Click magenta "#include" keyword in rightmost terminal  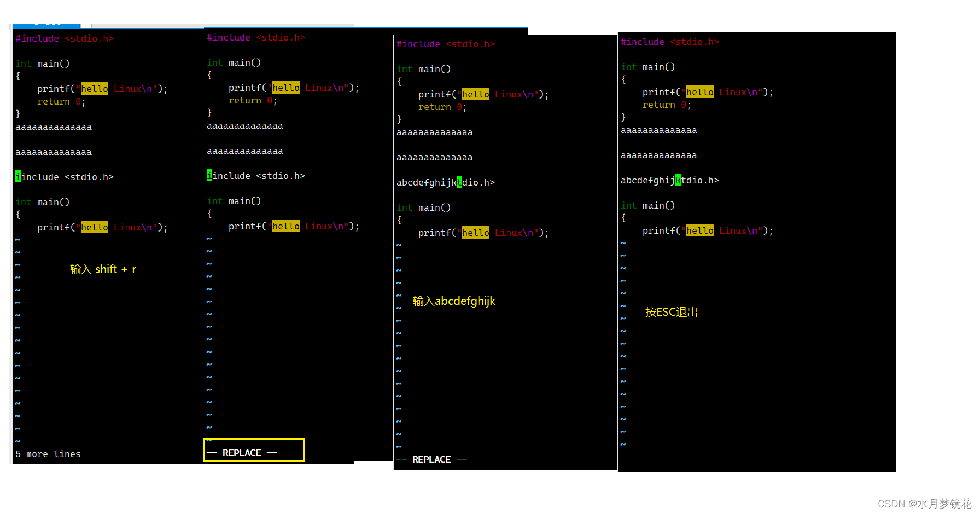pos(643,42)
